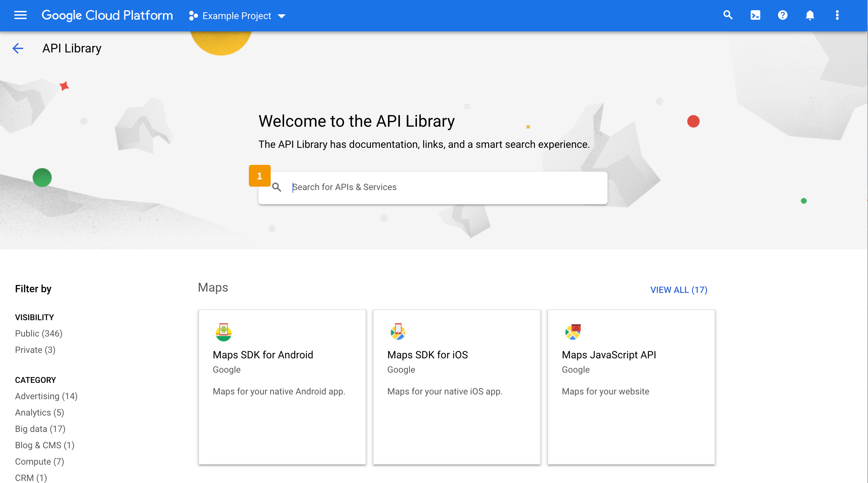Filter by CRM (1) category
The width and height of the screenshot is (868, 483).
pos(31,478)
